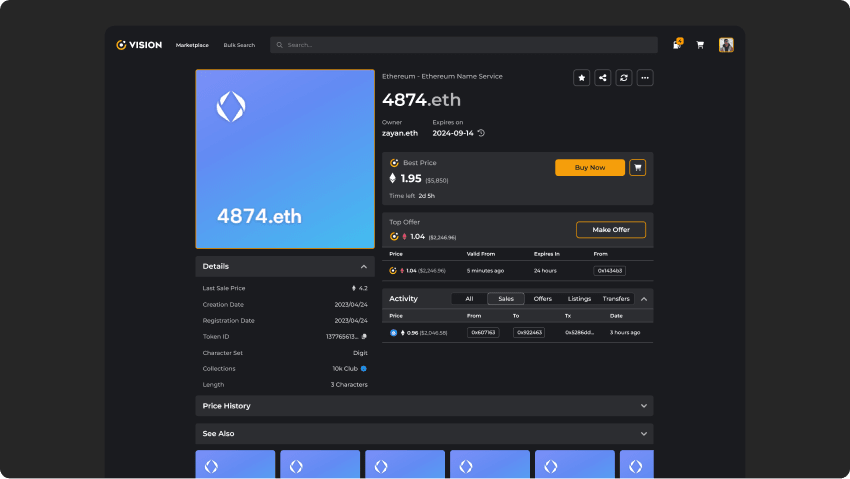Click the 1.95 best price value
The image size is (850, 479).
pyautogui.click(x=410, y=178)
